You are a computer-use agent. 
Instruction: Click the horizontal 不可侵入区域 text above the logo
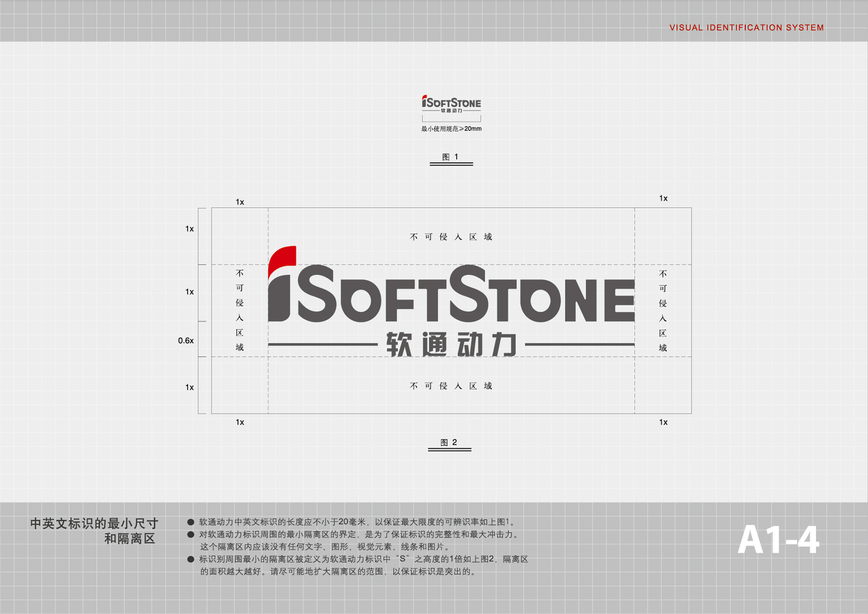coord(451,237)
